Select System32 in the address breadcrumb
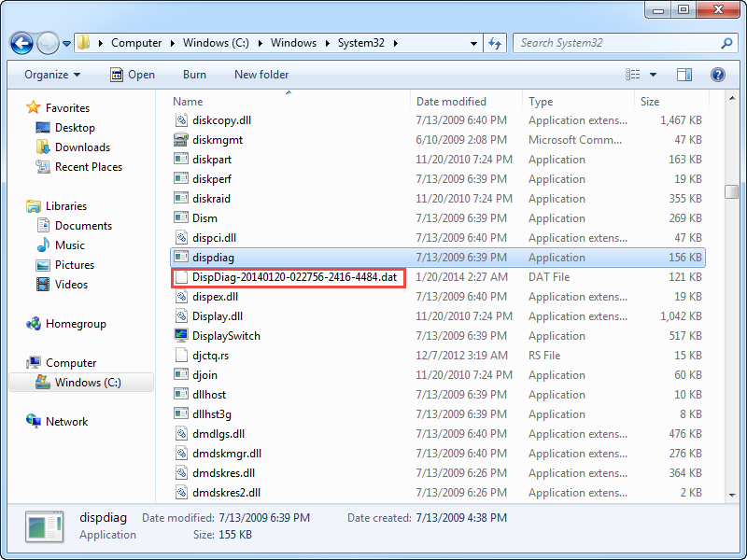 [x=361, y=43]
